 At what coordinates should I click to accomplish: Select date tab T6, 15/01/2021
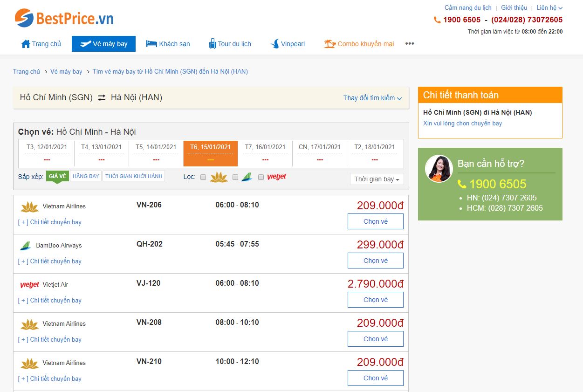[211, 153]
